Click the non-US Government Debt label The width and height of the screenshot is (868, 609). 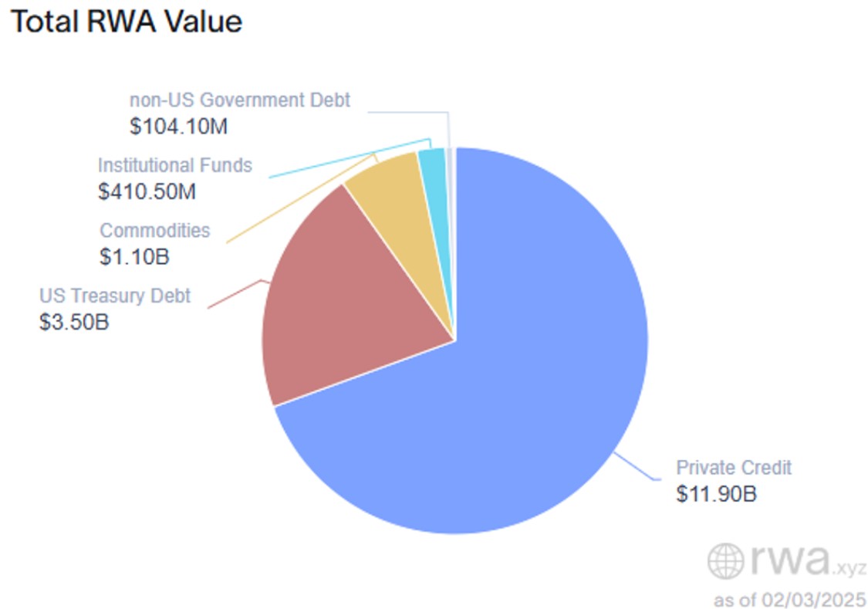pyautogui.click(x=240, y=100)
